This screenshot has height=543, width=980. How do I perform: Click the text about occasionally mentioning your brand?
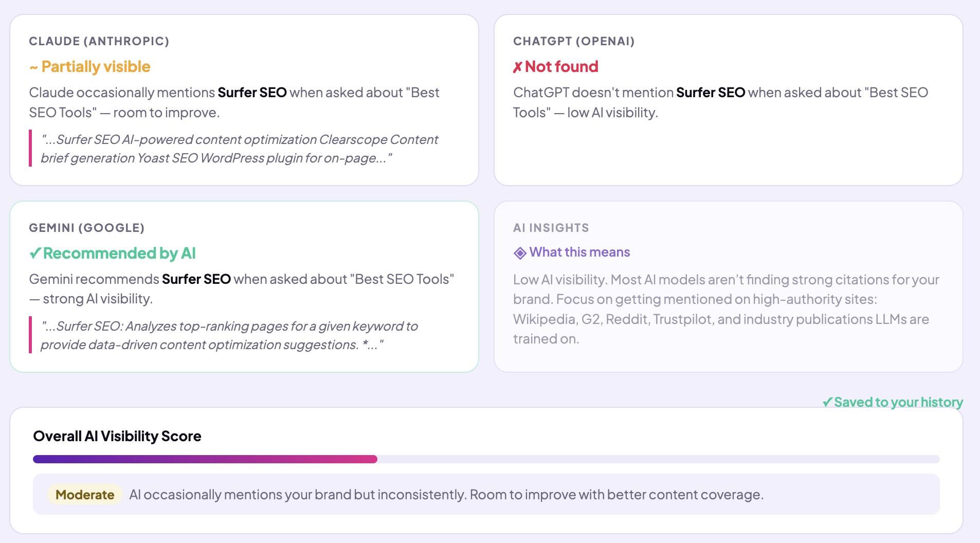tap(446, 495)
